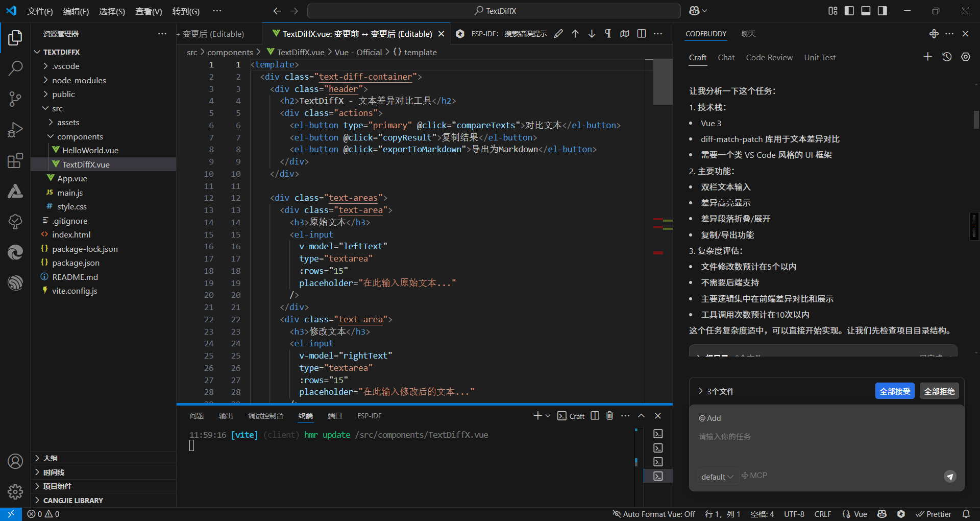Click the 全部拒绝 button
Viewport: 980px width, 521px height.
point(939,391)
